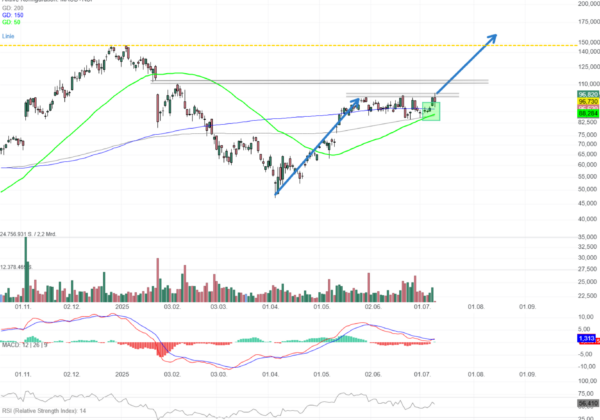Click the -10,00 MACD axis label

click(587, 366)
